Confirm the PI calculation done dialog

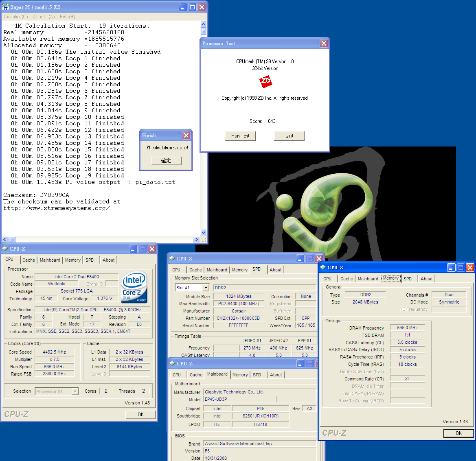pyautogui.click(x=166, y=161)
